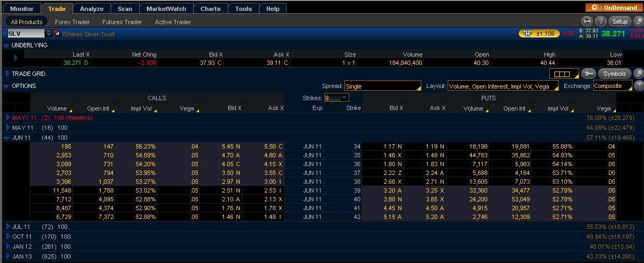644x263 pixels.
Task: Click call ask 2.53 at strike 39
Action: [x=269, y=190]
